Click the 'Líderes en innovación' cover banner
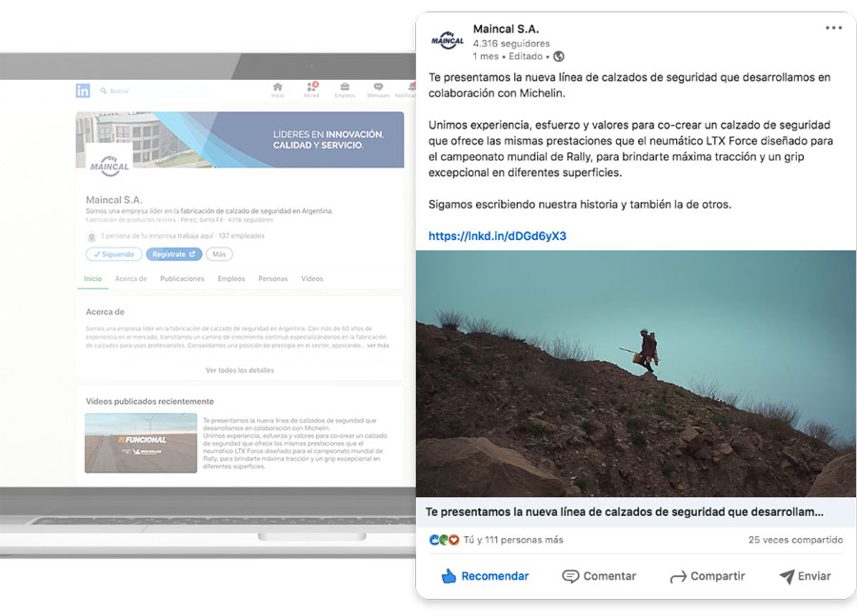Viewport: 857px width, 616px height. click(240, 140)
